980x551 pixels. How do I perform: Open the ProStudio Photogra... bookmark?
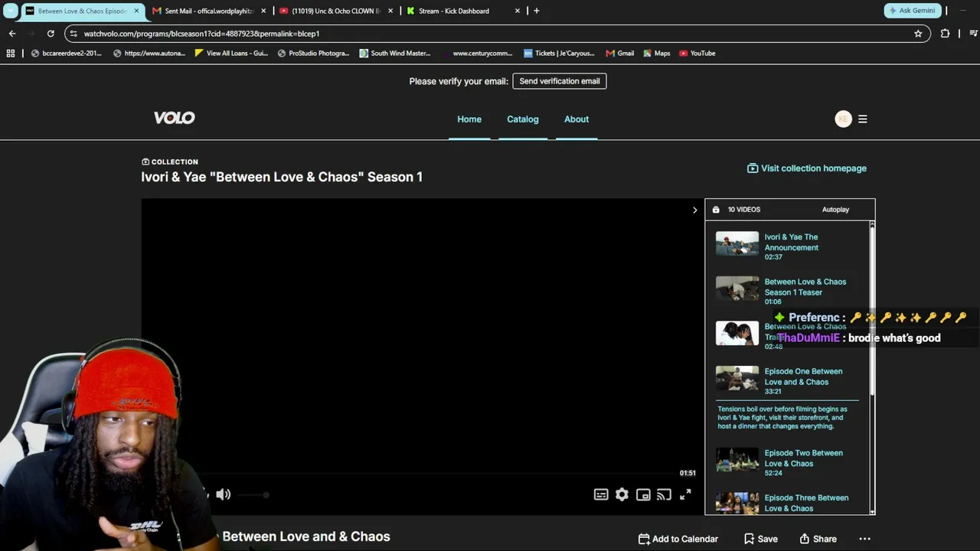coord(313,54)
